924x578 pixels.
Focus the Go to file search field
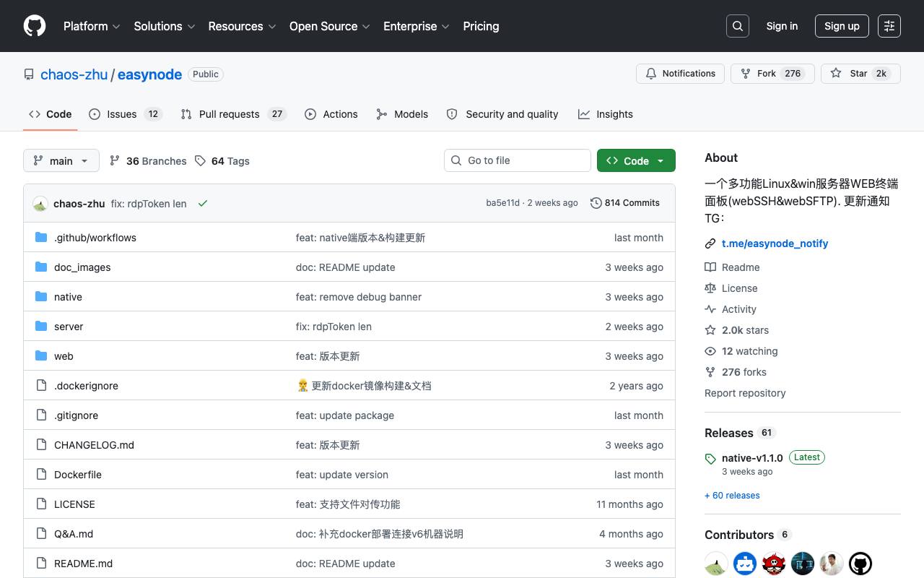(518, 160)
